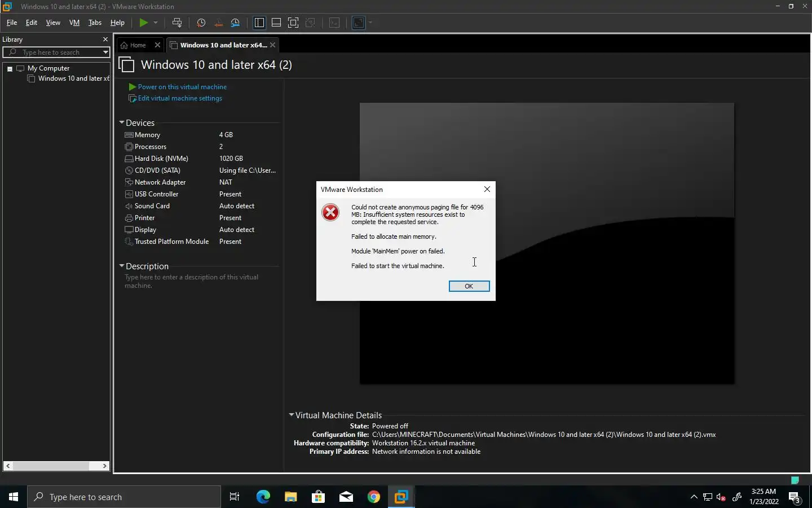Open the Library search dropdown arrow
812x508 pixels.
(105, 52)
